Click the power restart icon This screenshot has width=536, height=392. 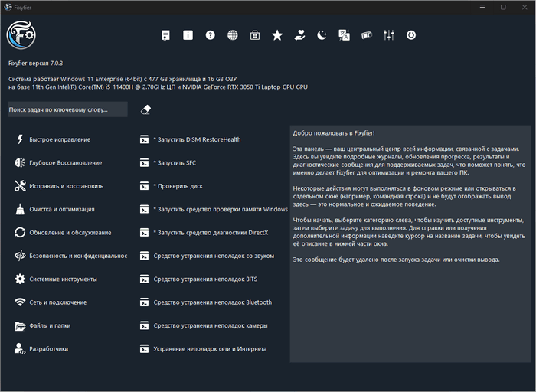(411, 35)
